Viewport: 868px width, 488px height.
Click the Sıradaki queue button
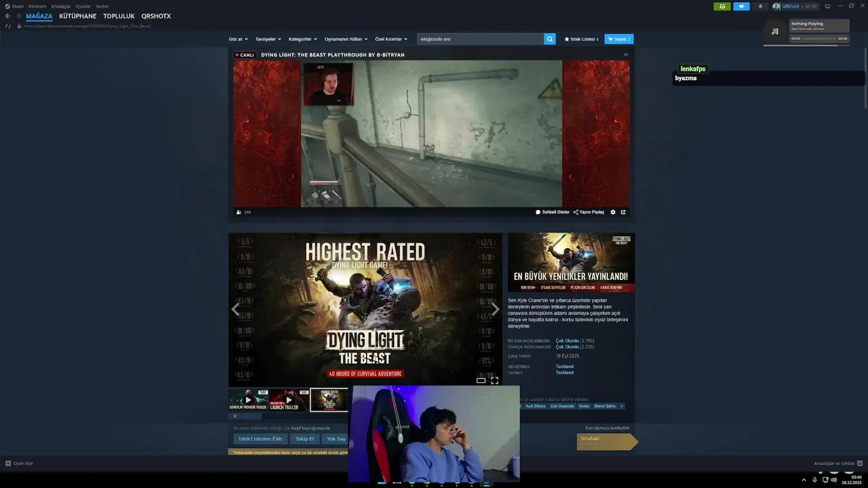607,441
